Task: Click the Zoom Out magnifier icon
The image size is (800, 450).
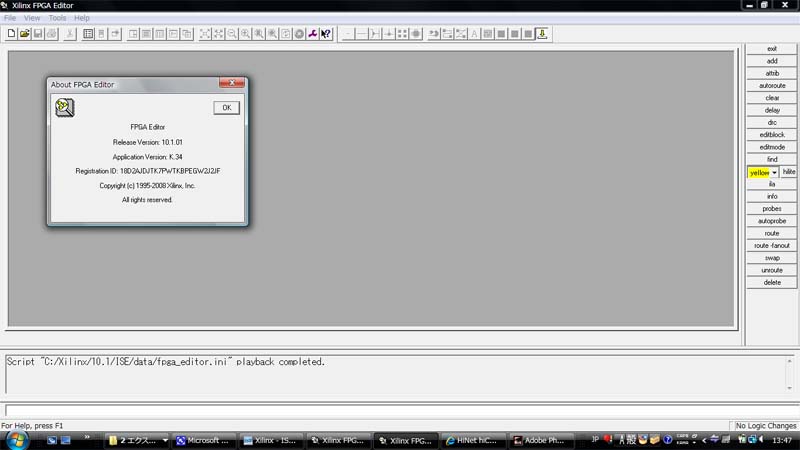Action: coord(232,34)
